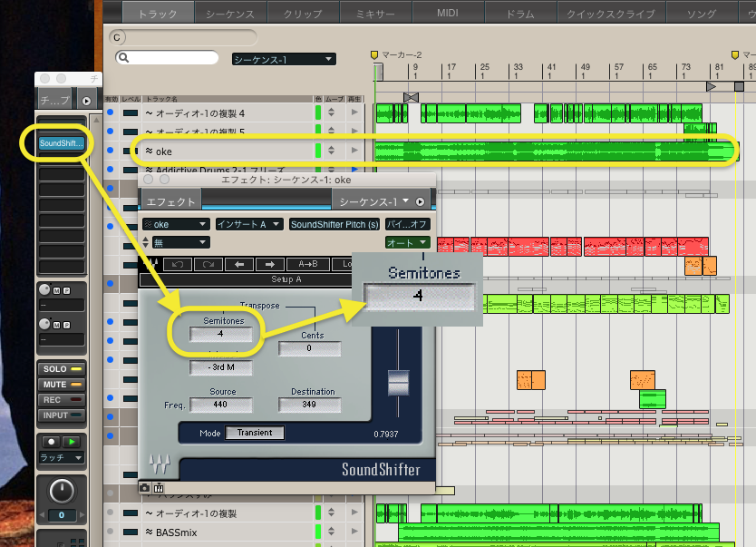Viewport: 756px width, 547px height.
Task: Toggle play enable for the oke track
Action: coord(354,151)
